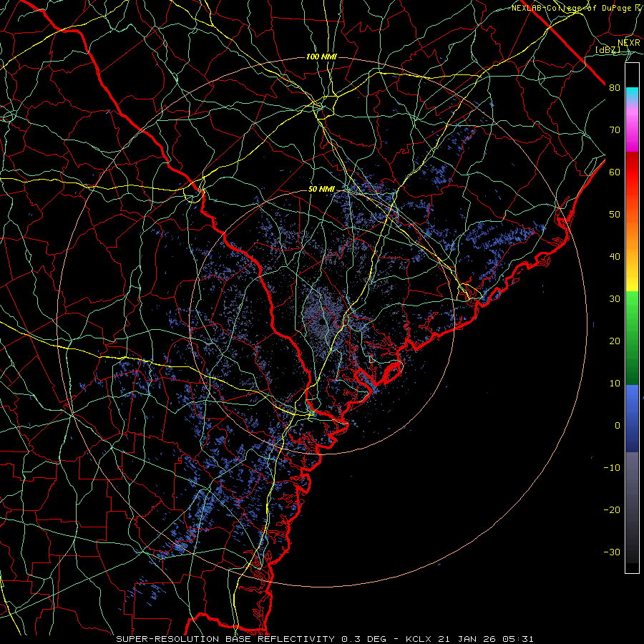
Task: Click the -20 value on the color scale
Action: (612, 510)
